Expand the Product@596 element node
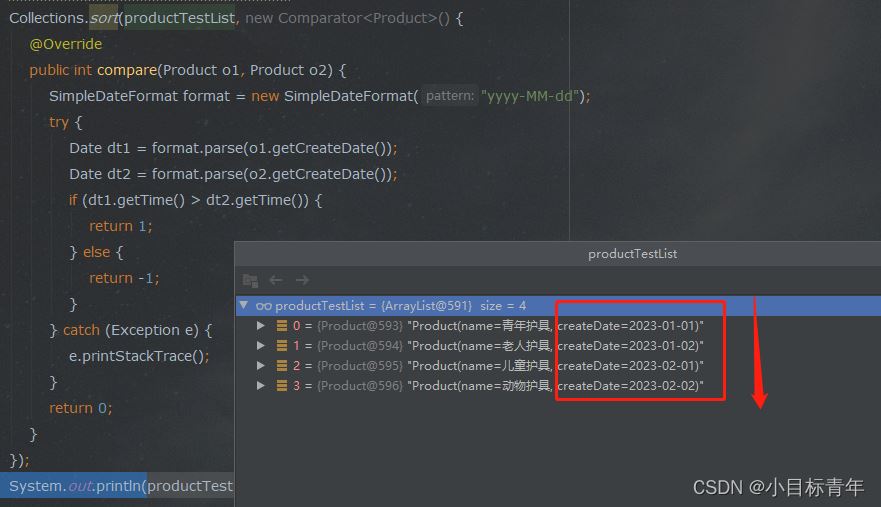The height and width of the screenshot is (507, 881). [x=262, y=386]
